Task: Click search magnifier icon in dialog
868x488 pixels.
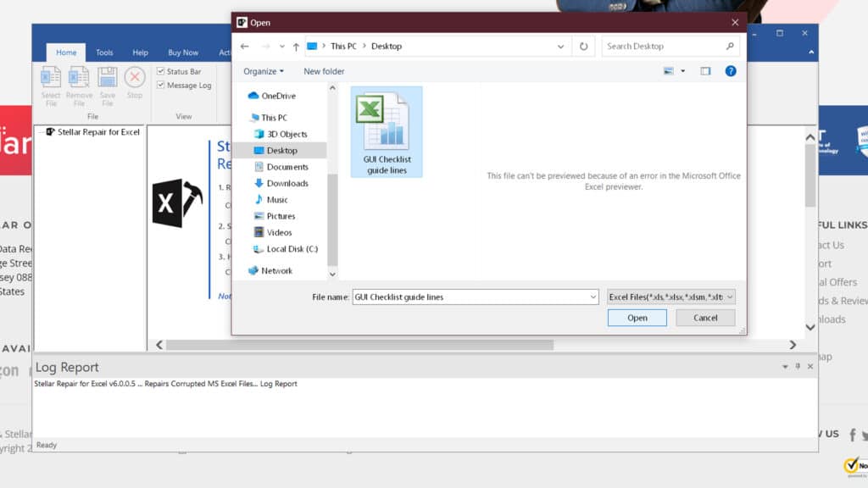Action: click(730, 47)
